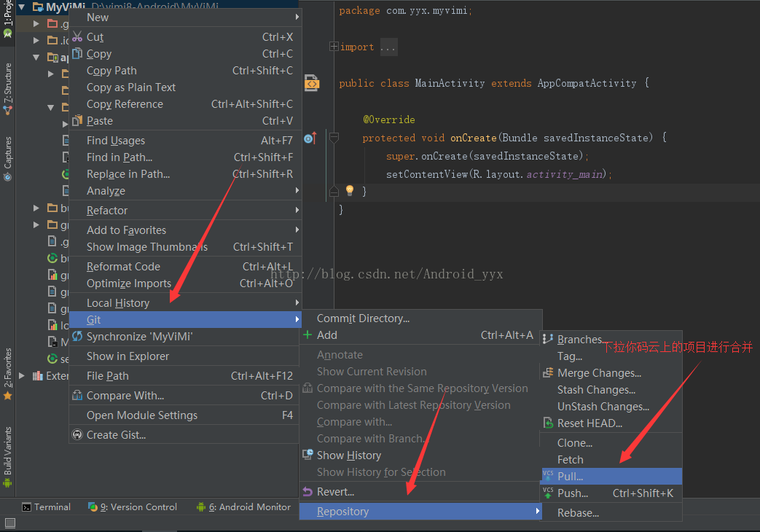Image resolution: width=760 pixels, height=532 pixels.
Task: Click the Create Gist GitHub icon
Action: click(77, 434)
